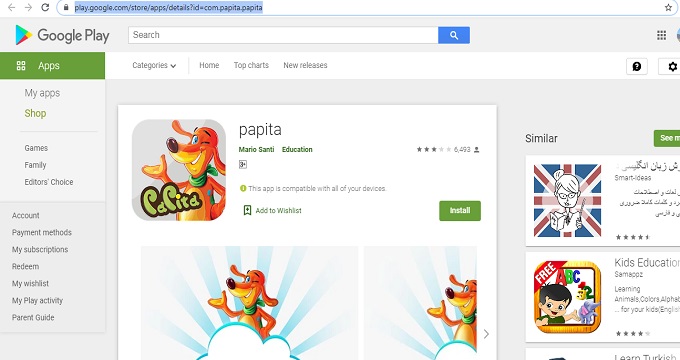Click the blue search magnifier button
This screenshot has width=680, height=360.
(x=454, y=35)
